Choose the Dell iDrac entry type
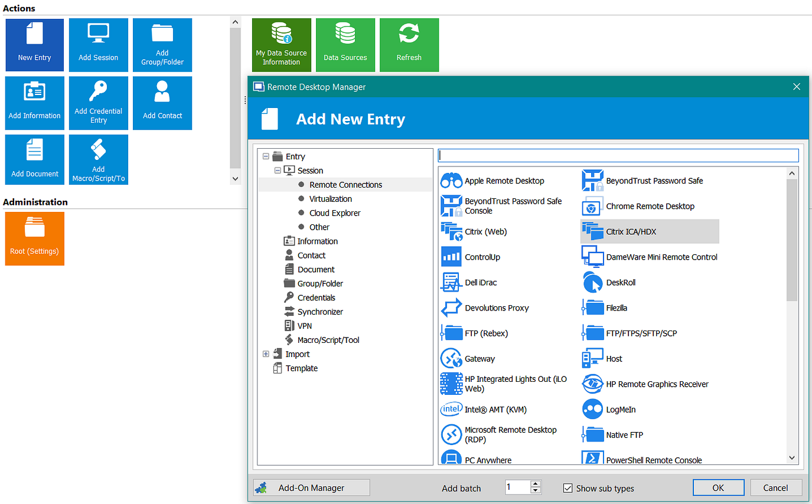The width and height of the screenshot is (812, 504). pyautogui.click(x=469, y=282)
